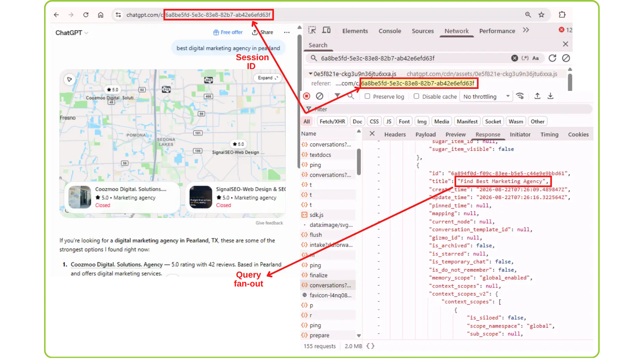644x359 pixels.
Task: Clear the network log icon
Action: click(x=320, y=96)
